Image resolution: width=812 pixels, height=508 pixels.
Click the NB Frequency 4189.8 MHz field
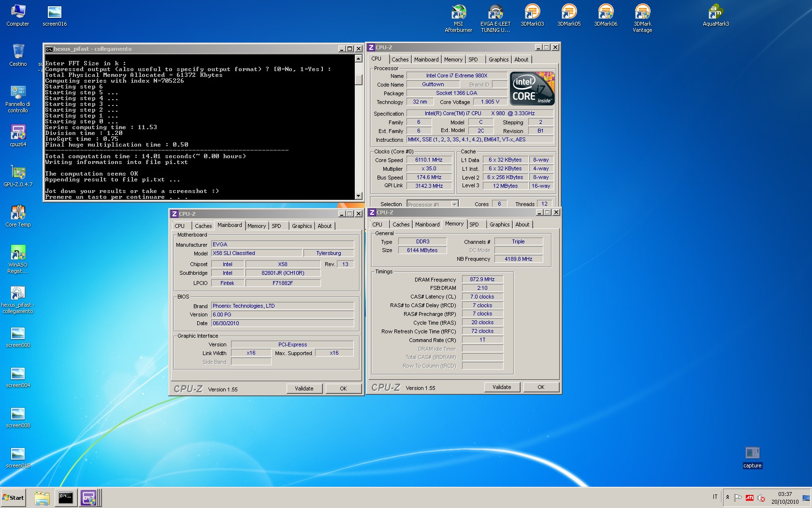click(518, 259)
